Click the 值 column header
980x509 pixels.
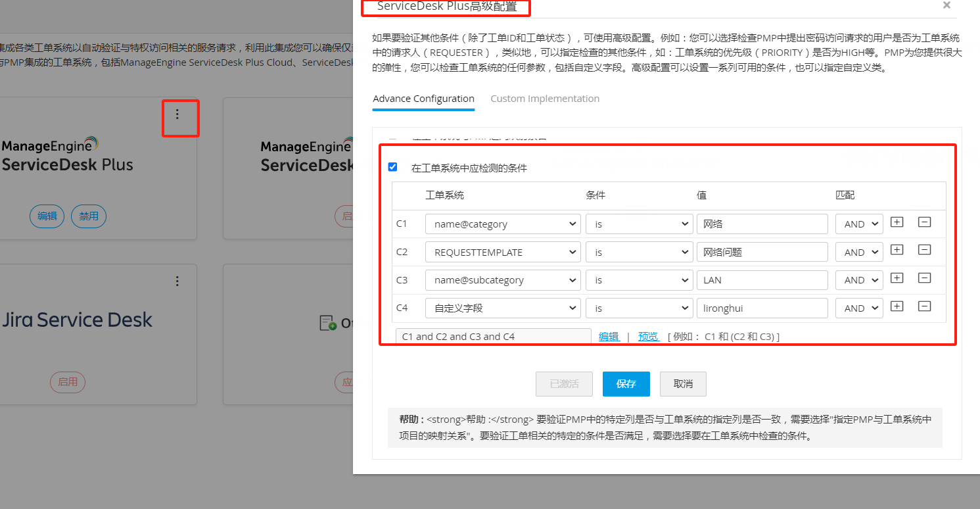[701, 195]
